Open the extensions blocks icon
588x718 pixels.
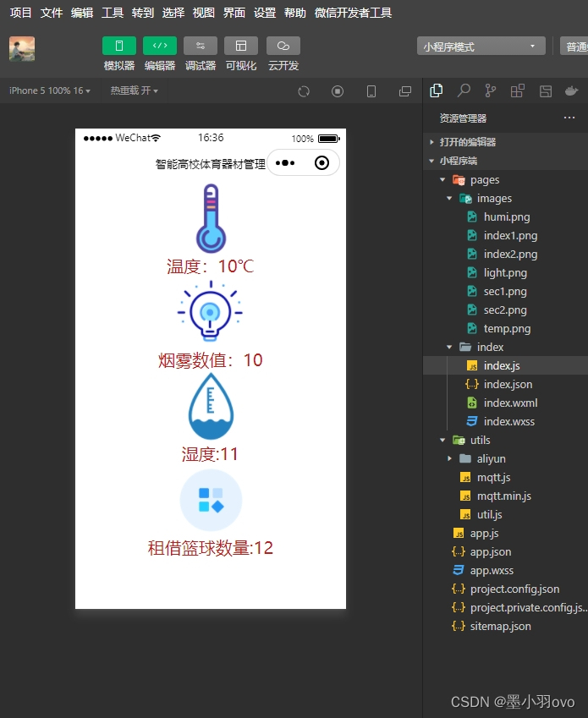pyautogui.click(x=518, y=90)
